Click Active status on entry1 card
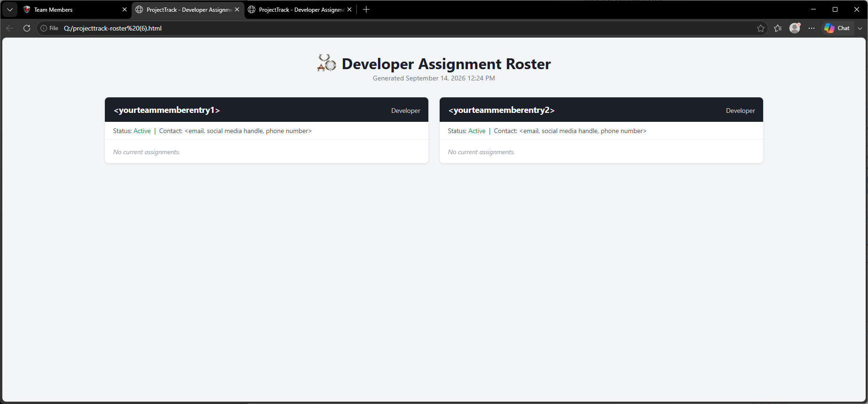Image resolution: width=868 pixels, height=404 pixels. pyautogui.click(x=142, y=131)
